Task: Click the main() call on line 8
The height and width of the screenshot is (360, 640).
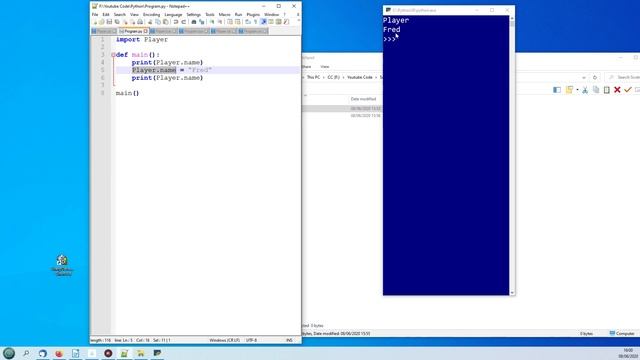Action: tap(127, 93)
